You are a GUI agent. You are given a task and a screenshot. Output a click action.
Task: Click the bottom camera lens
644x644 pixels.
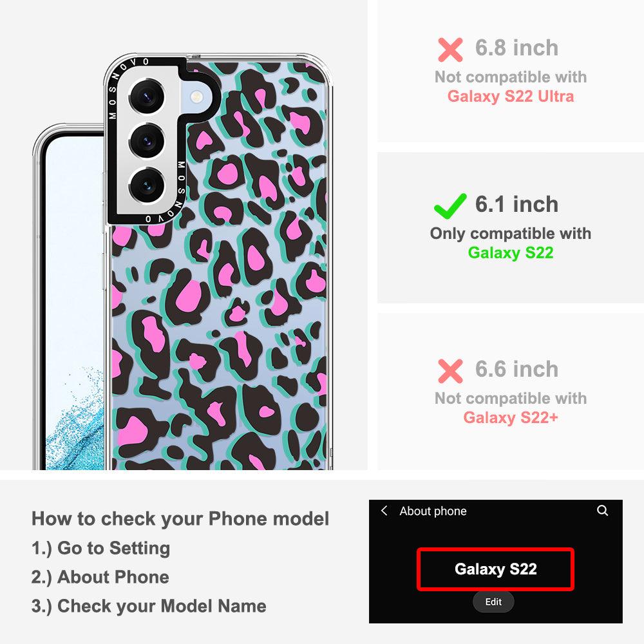[147, 185]
